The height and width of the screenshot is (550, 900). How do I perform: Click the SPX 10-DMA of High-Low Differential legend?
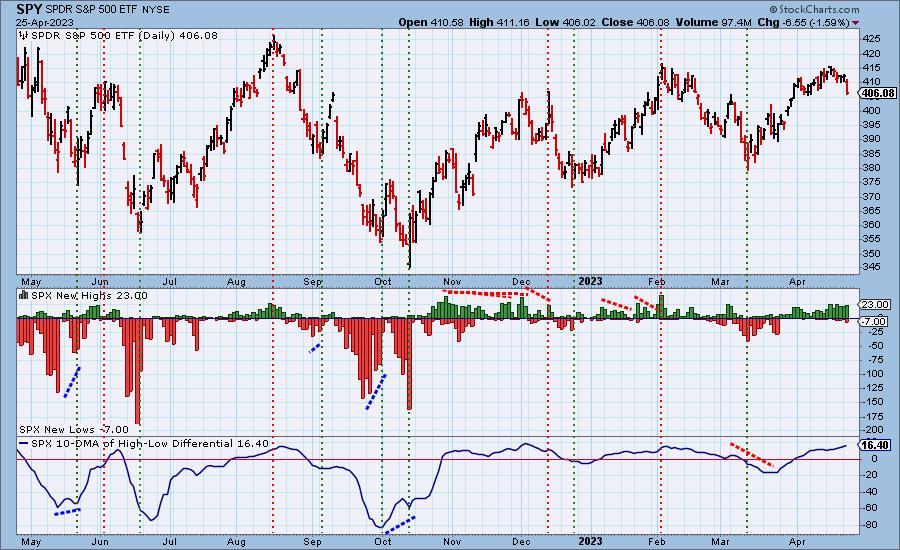tap(150, 443)
